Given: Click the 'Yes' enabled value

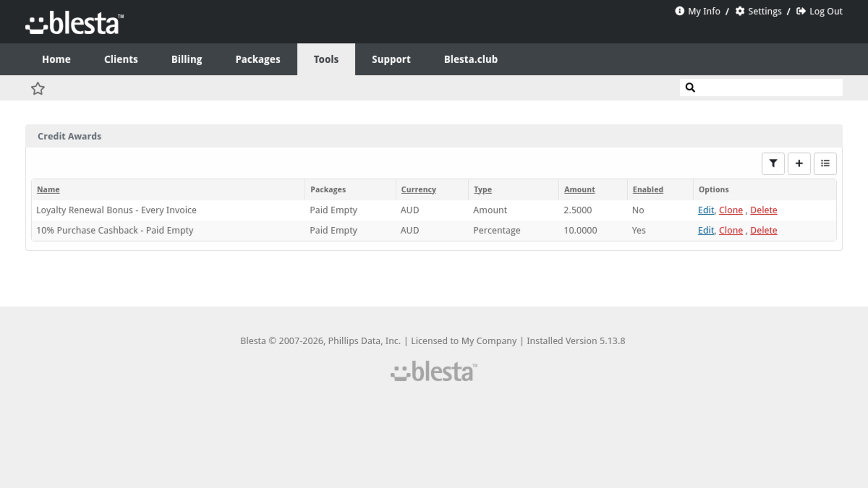Looking at the screenshot, I should (639, 230).
